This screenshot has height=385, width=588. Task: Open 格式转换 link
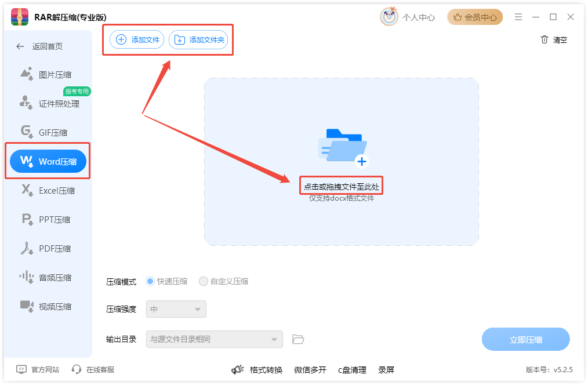click(266, 370)
